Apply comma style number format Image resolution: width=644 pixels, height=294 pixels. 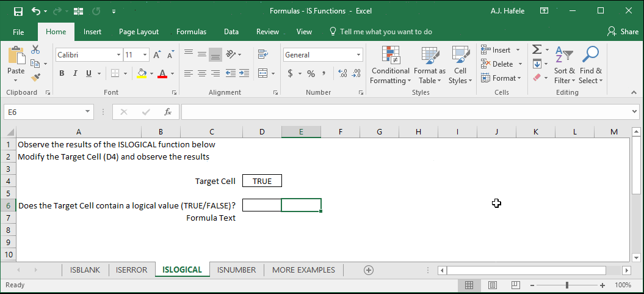point(324,73)
